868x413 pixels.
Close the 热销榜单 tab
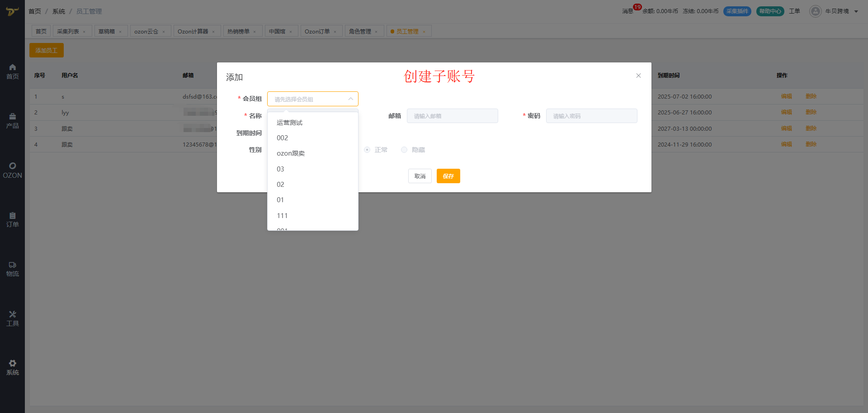[x=255, y=32]
